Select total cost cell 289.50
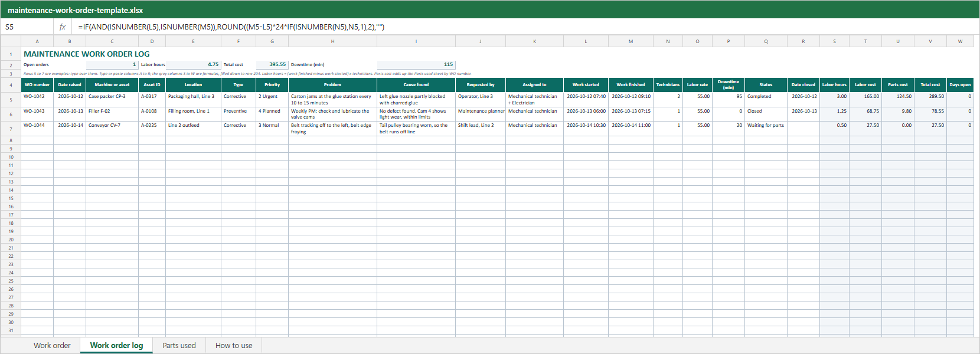The image size is (980, 354). [x=930, y=100]
